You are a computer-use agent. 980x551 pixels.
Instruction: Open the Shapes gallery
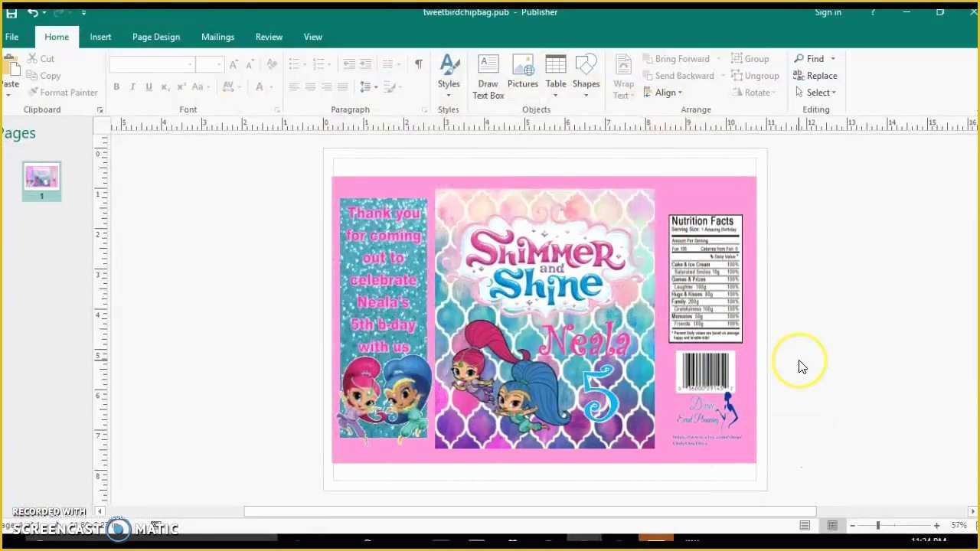(x=586, y=77)
